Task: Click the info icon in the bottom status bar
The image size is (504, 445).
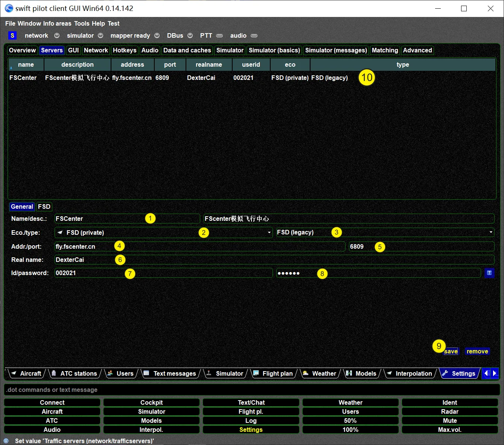Action: (6, 441)
